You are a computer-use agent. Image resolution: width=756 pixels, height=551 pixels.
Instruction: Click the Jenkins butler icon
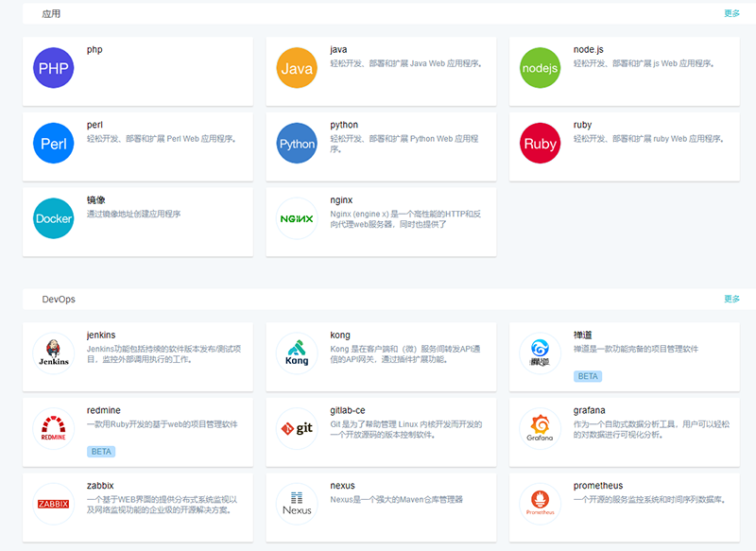click(x=53, y=353)
